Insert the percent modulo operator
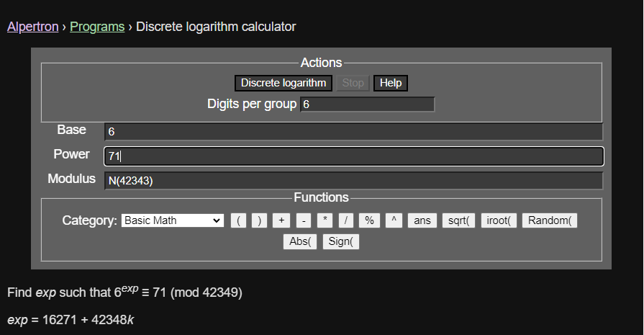 pos(369,220)
